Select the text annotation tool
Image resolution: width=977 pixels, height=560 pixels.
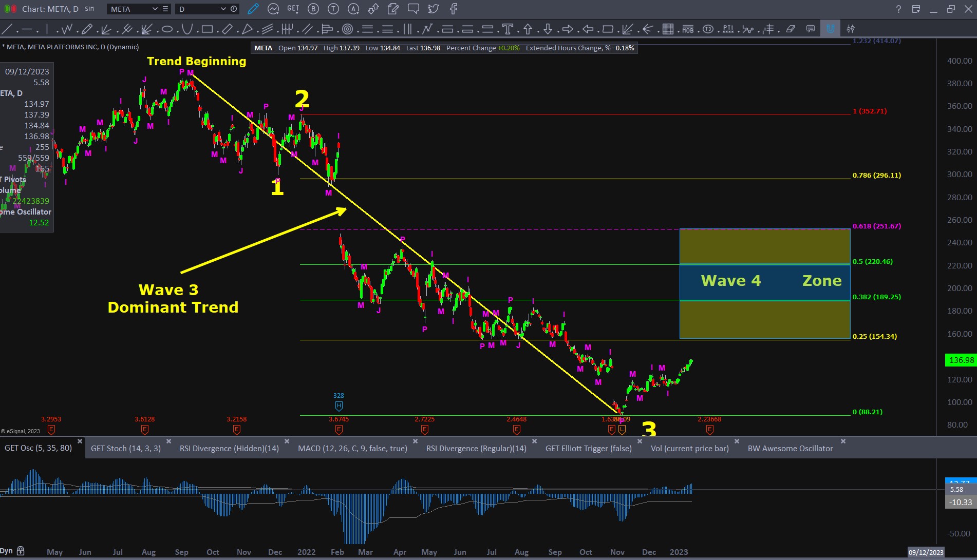coord(508,29)
